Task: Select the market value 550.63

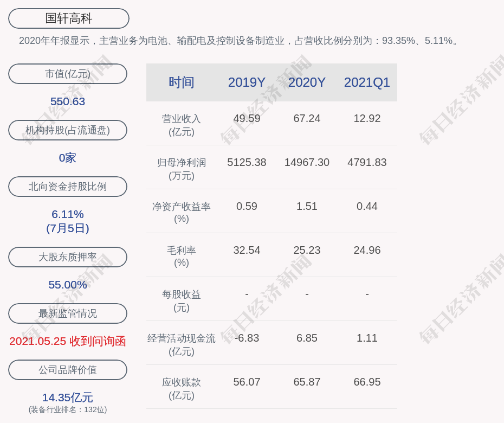Action: tap(68, 101)
